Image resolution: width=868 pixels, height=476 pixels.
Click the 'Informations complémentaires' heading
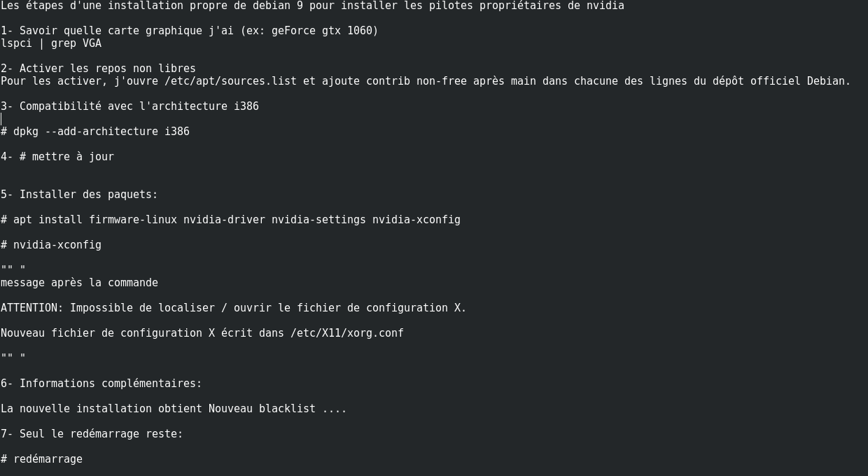(101, 384)
